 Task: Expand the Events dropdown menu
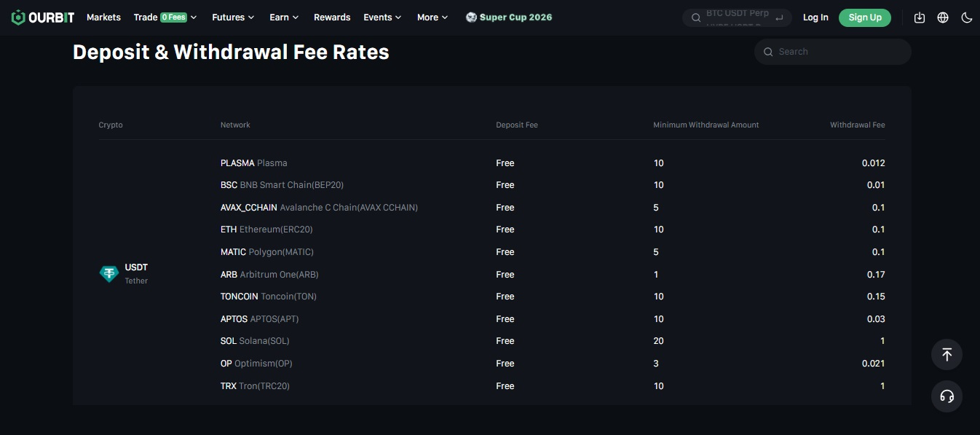382,17
